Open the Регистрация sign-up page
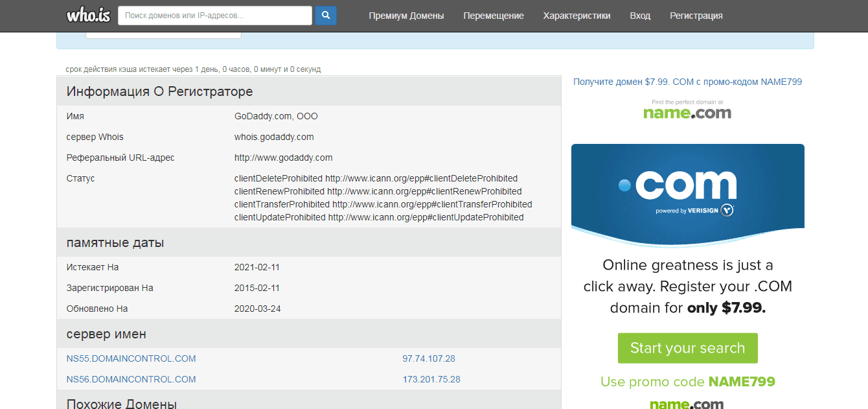Image resolution: width=868 pixels, height=409 pixels. point(696,16)
